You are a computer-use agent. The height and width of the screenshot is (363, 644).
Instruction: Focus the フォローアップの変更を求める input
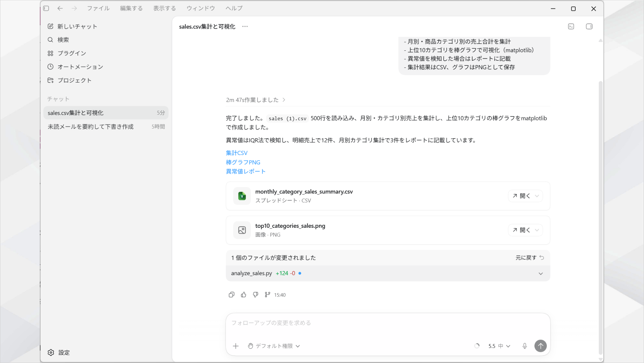[x=388, y=323]
